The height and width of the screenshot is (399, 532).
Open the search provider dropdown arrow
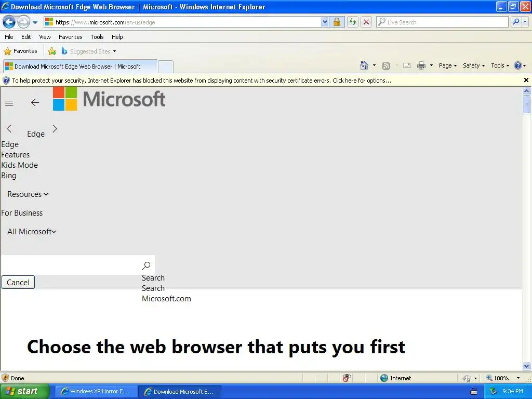pos(525,22)
